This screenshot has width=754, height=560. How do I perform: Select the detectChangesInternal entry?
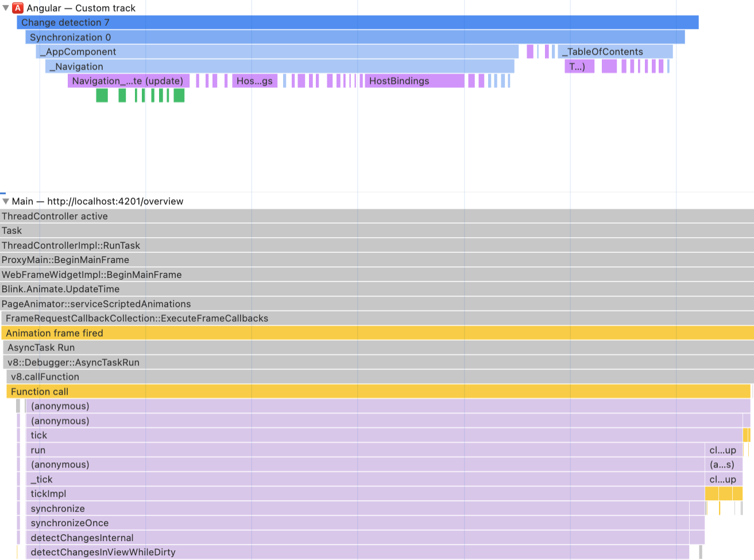172,538
